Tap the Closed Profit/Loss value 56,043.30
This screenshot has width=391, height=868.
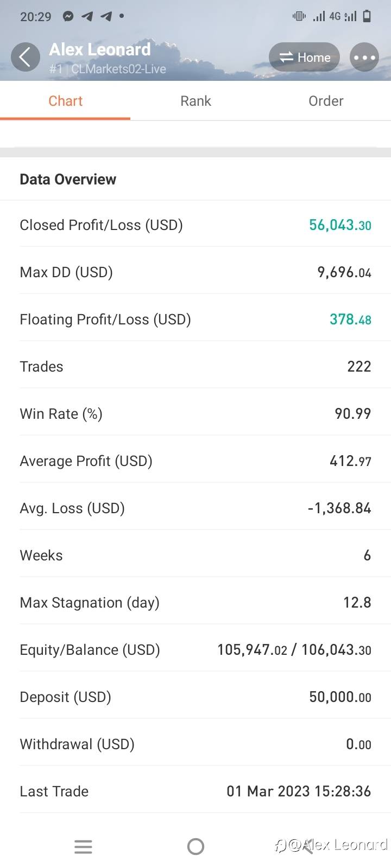[340, 225]
